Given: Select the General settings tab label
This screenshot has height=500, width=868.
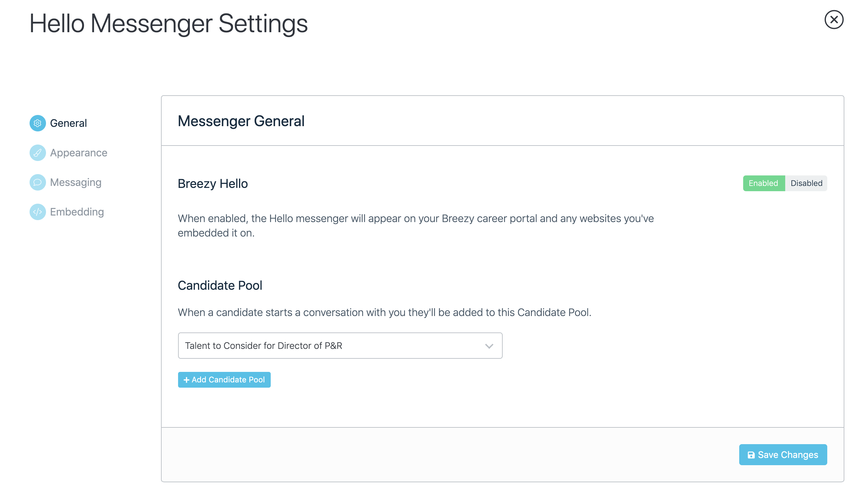Looking at the screenshot, I should 68,123.
